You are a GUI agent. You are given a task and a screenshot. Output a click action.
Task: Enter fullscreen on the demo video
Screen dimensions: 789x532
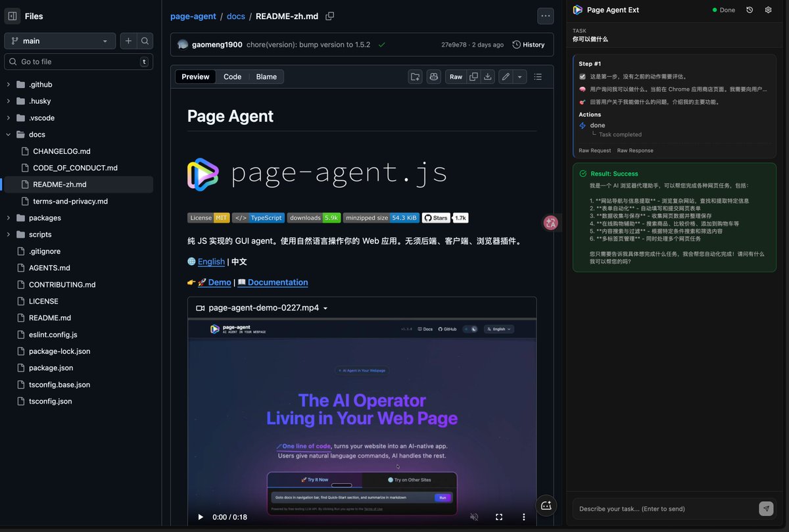point(499,517)
